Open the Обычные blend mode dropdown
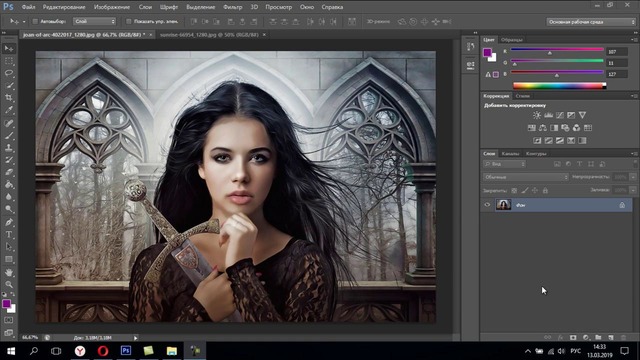This screenshot has height=360, width=640. (x=526, y=177)
